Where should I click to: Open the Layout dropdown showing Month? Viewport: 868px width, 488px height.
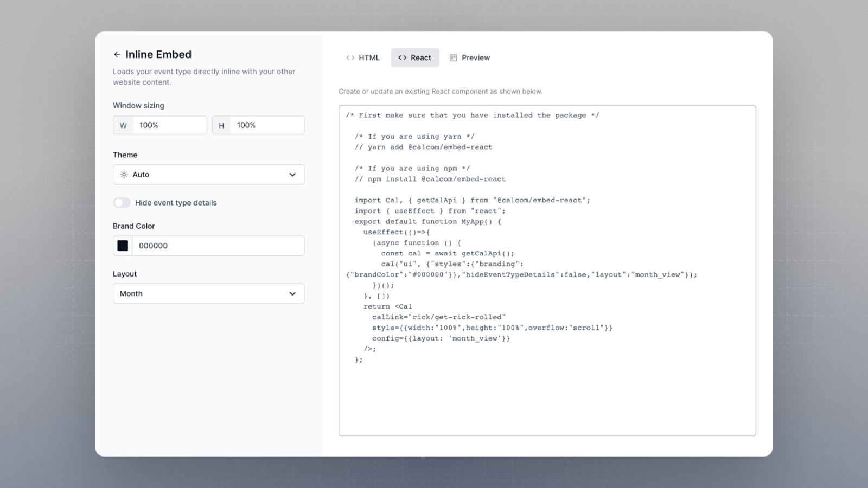pyautogui.click(x=208, y=293)
